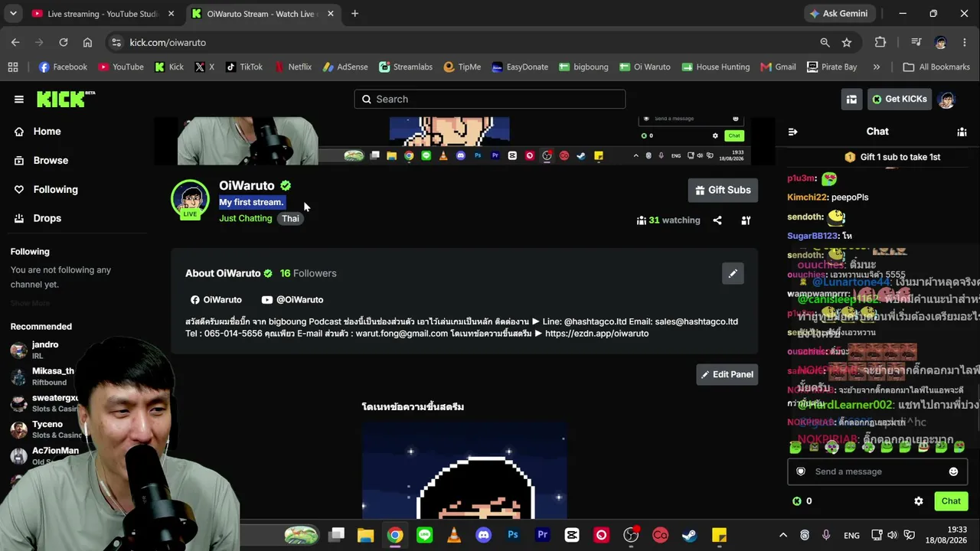
Task: Open Premiere Pro from the taskbar
Action: (x=543, y=535)
